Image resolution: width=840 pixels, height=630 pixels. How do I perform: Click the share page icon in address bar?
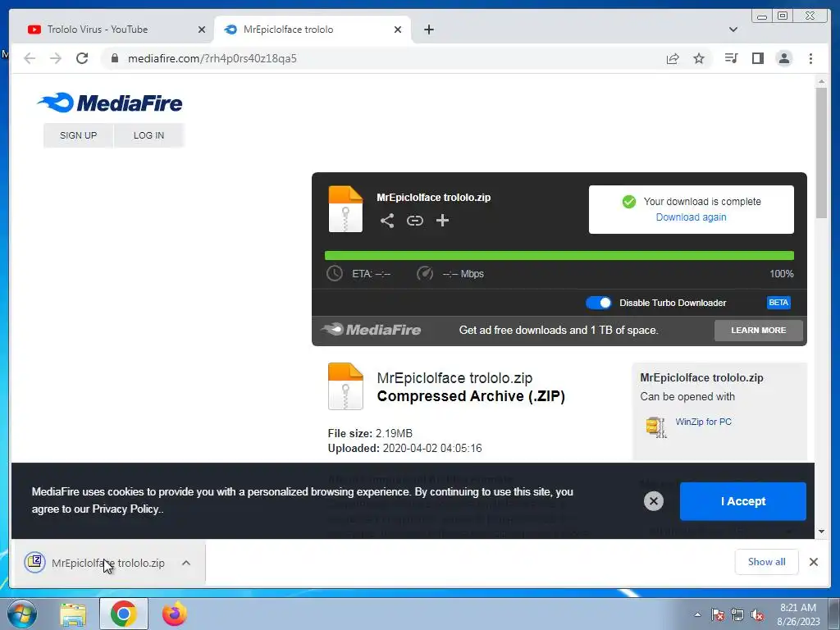673,58
